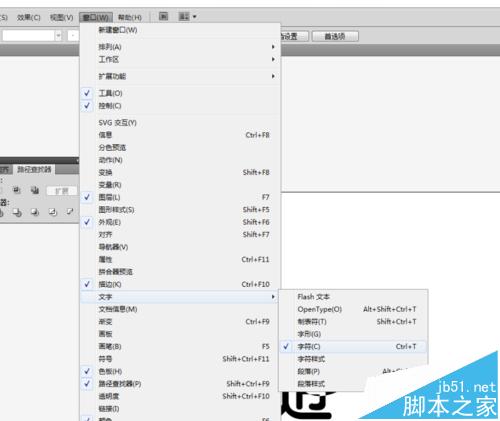Click the Intersect shape mode icon in Pathfinder panel

point(16,191)
